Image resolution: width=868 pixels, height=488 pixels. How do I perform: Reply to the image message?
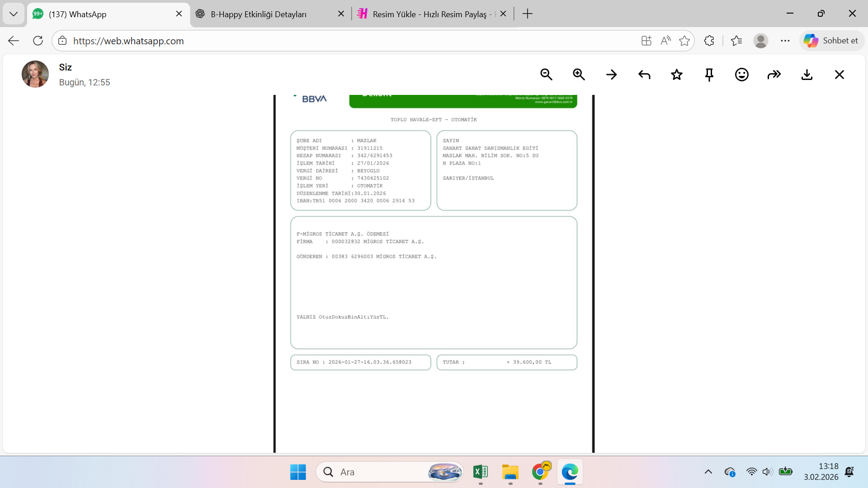pos(644,75)
